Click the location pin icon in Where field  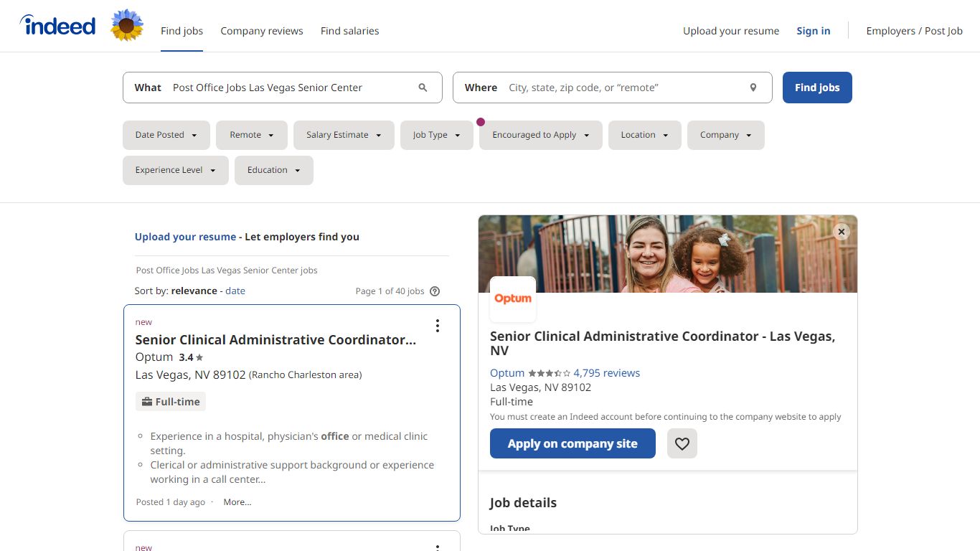click(753, 88)
